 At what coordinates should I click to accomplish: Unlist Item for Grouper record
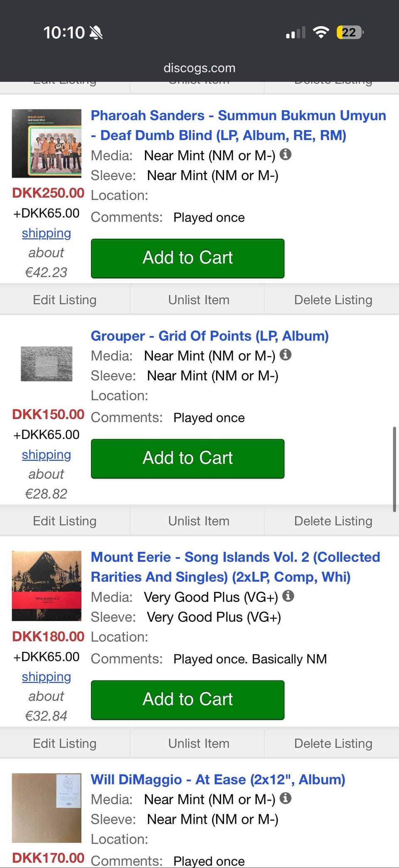coord(199,521)
